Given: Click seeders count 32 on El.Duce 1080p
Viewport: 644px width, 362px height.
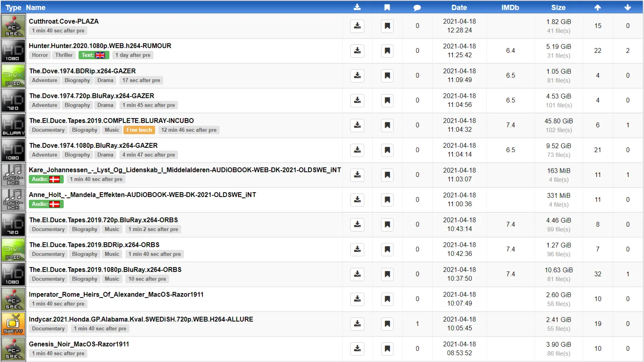Looking at the screenshot, I should pyautogui.click(x=598, y=274).
